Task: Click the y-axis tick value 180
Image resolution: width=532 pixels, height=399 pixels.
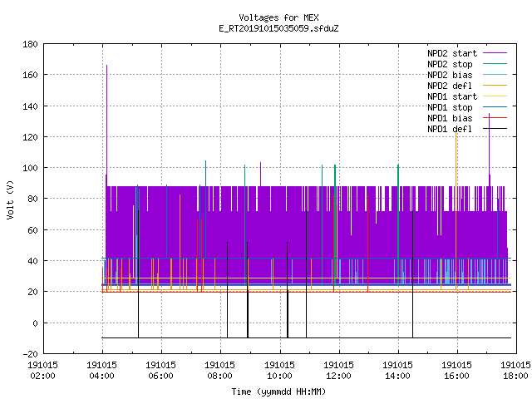Action: 30,44
